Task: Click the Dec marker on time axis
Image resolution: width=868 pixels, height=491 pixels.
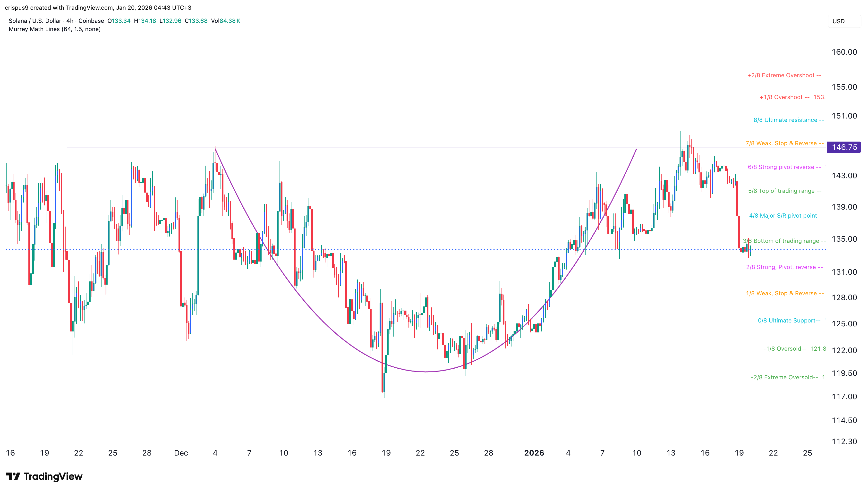Action: pyautogui.click(x=181, y=453)
